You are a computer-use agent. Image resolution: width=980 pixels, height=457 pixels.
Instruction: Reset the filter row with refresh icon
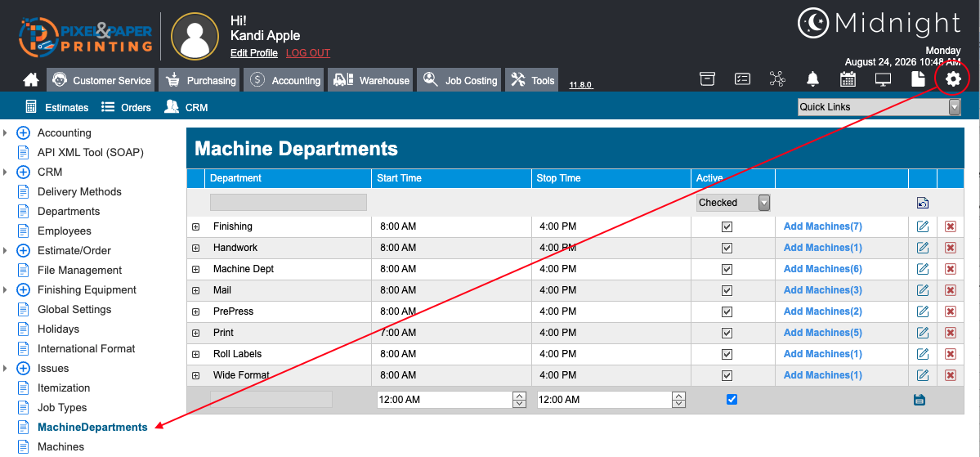pyautogui.click(x=923, y=203)
